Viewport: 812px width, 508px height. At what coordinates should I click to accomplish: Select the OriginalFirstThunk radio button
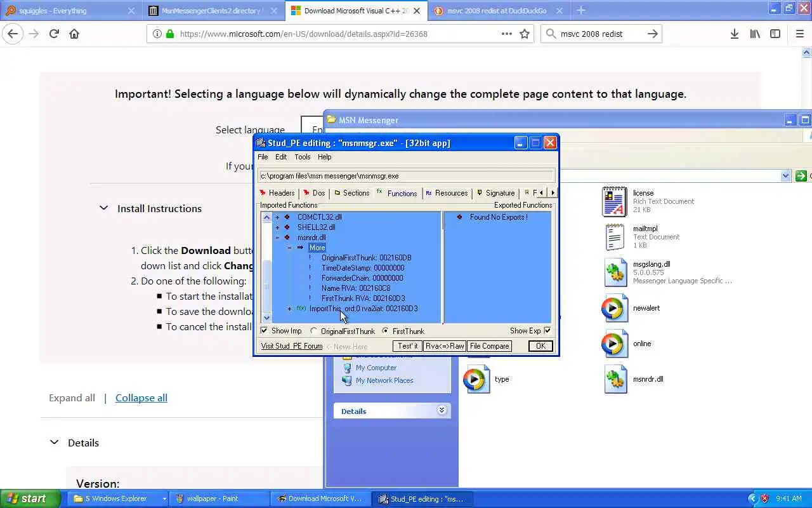(314, 331)
